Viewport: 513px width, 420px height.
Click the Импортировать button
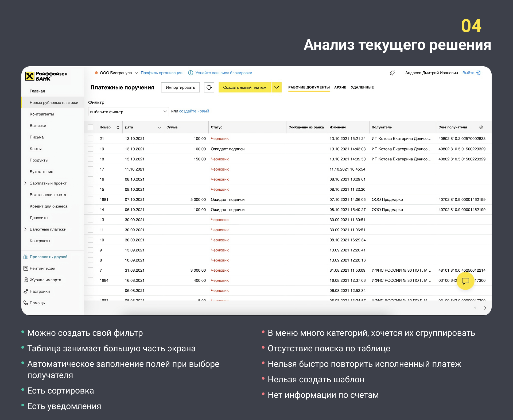click(x=180, y=87)
